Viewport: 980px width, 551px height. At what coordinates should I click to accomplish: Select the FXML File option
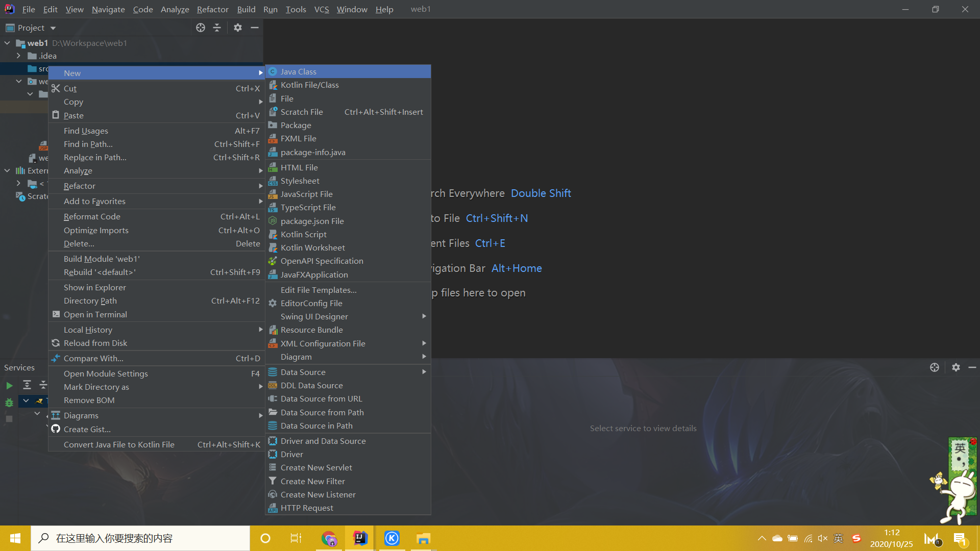click(x=348, y=138)
